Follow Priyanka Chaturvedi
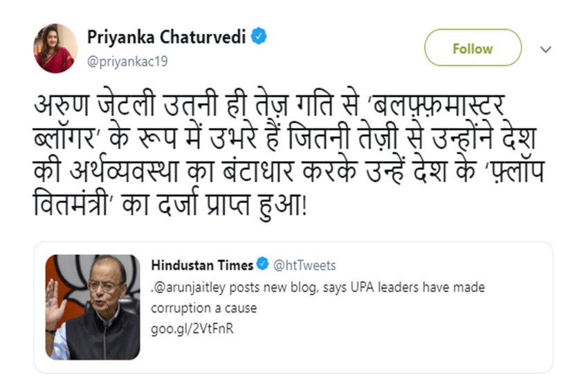Image resolution: width=588 pixels, height=380 pixels. pos(472,48)
